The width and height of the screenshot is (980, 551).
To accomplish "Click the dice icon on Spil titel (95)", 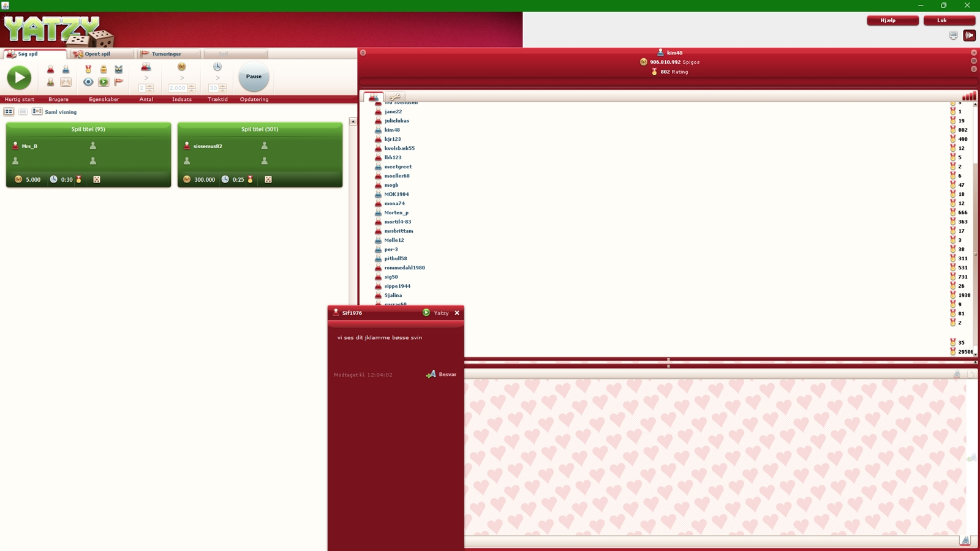I will (x=97, y=179).
